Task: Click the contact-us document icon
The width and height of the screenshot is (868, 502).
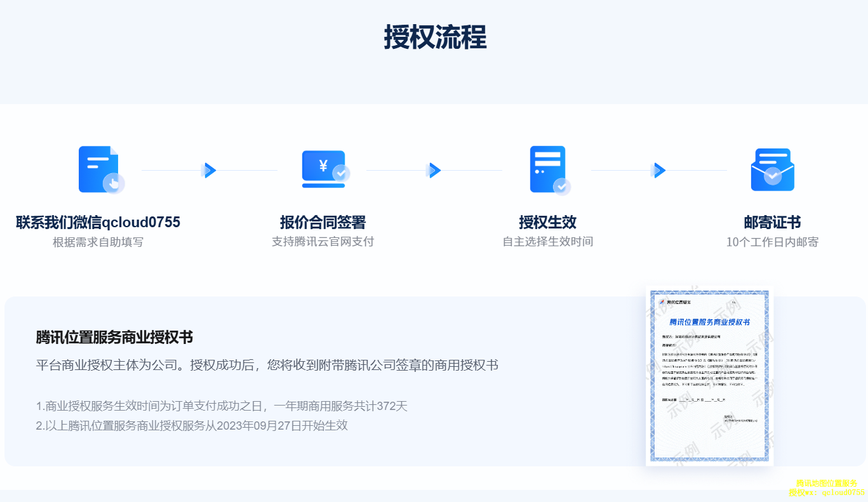Action: 102,169
